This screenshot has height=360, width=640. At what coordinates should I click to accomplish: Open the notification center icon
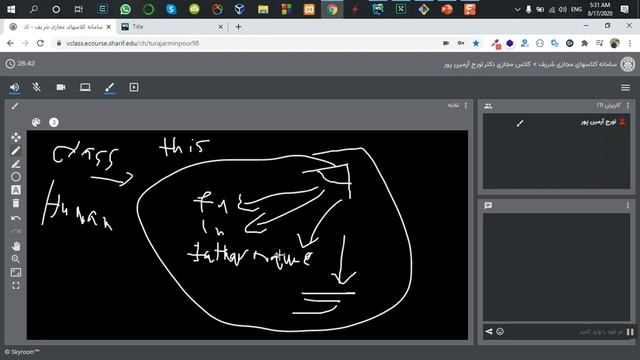coord(624,9)
